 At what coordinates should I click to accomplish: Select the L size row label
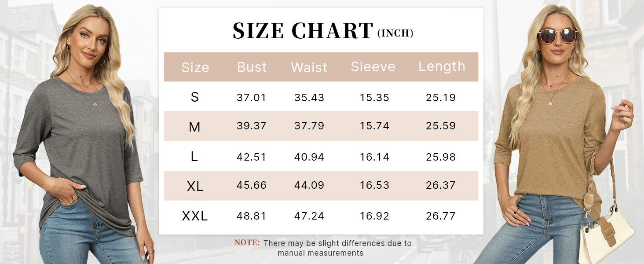[194, 157]
